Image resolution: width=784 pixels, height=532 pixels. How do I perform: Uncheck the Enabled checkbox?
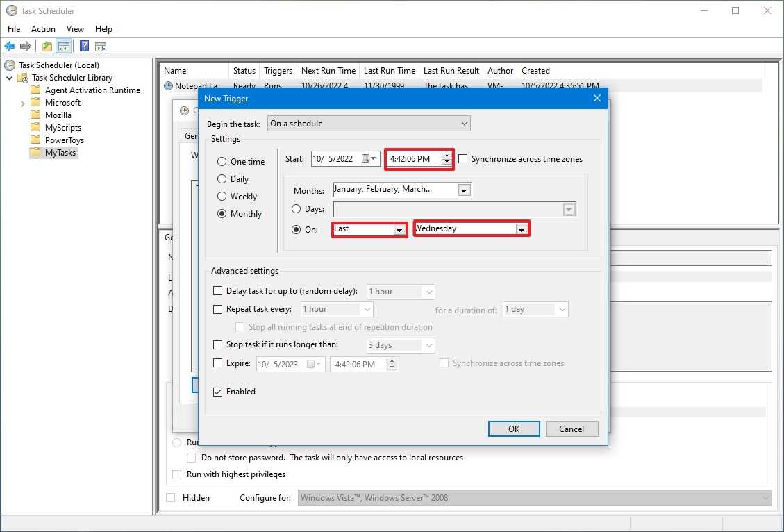[x=218, y=392]
